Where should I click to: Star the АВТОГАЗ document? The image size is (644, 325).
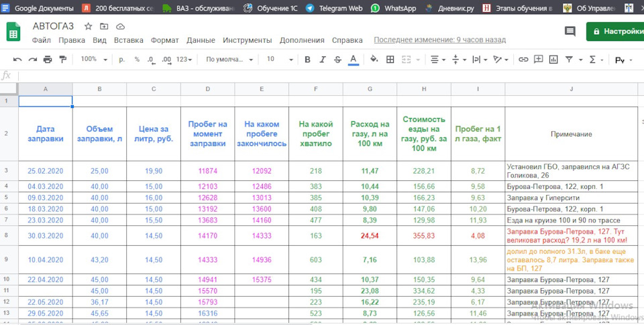89,26
